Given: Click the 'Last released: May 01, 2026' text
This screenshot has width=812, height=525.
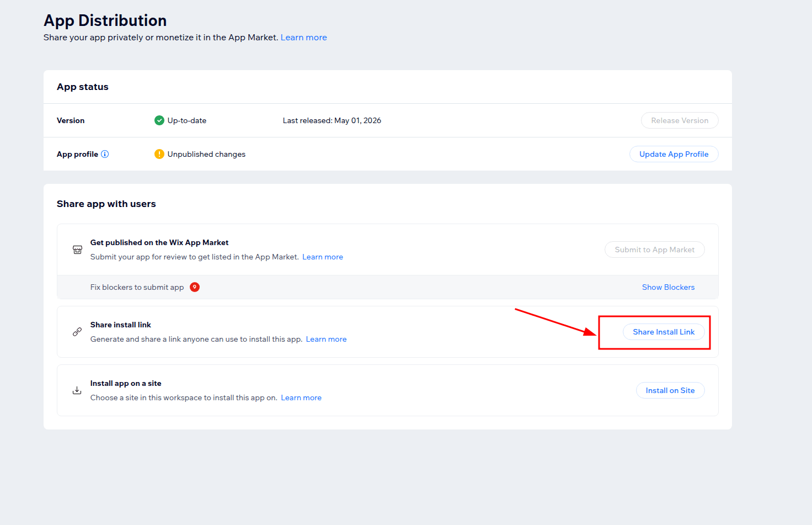Looking at the screenshot, I should pos(332,120).
